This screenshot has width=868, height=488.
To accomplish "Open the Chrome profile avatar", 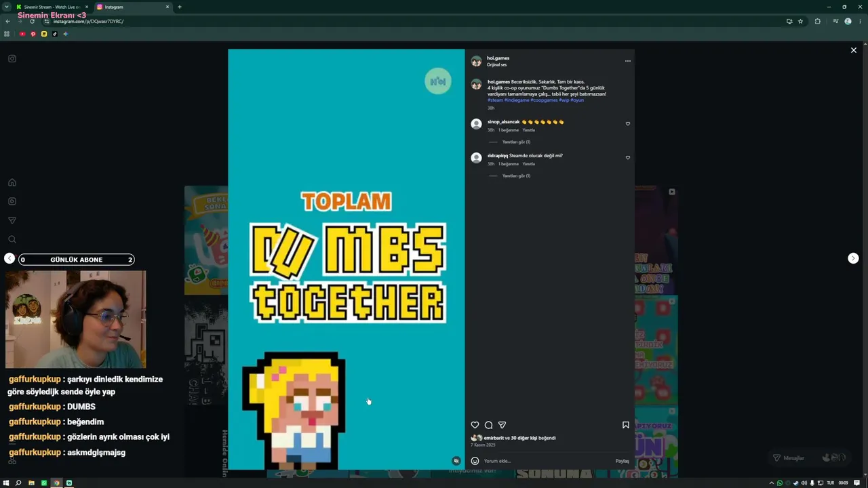I will (x=848, y=21).
